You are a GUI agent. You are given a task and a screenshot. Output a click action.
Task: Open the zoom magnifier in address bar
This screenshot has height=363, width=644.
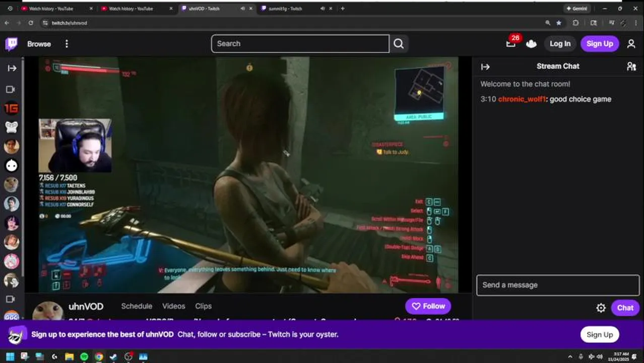coord(548,23)
